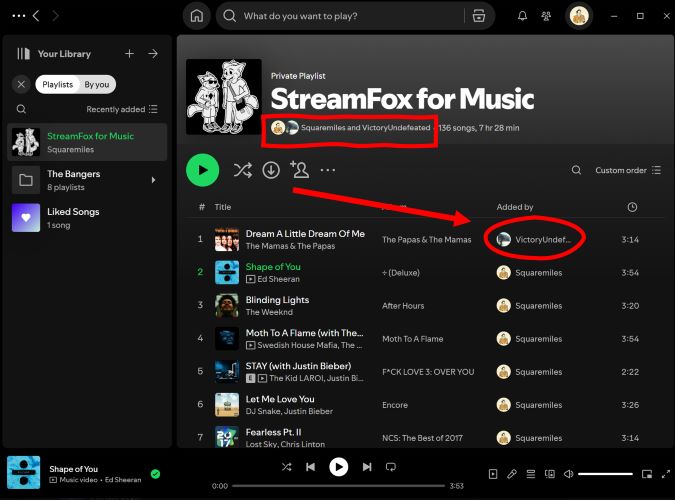The height and width of the screenshot is (500, 675).
Task: Sort by duration clock icon column
Action: pos(632,207)
